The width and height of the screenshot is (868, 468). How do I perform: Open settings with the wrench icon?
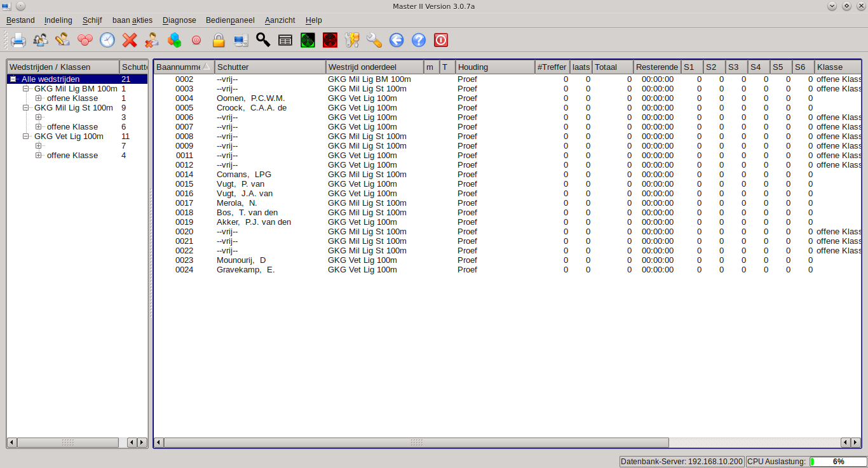pos(374,41)
